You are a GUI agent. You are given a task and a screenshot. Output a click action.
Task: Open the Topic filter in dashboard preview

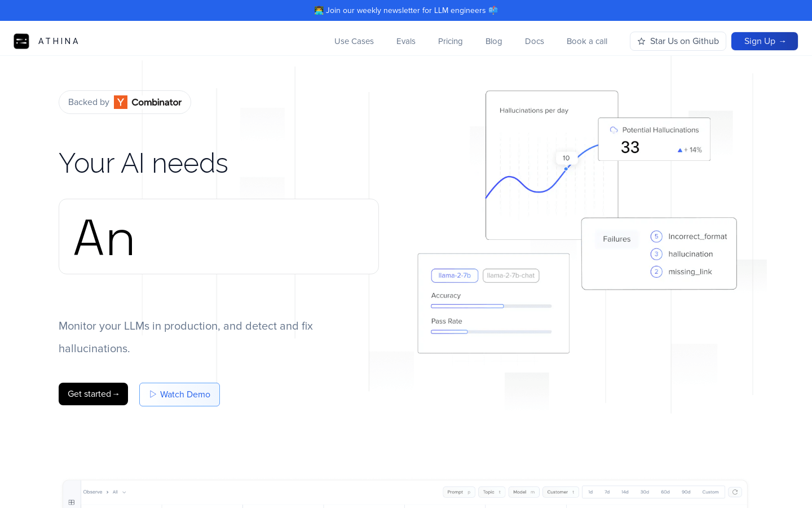[492, 492]
